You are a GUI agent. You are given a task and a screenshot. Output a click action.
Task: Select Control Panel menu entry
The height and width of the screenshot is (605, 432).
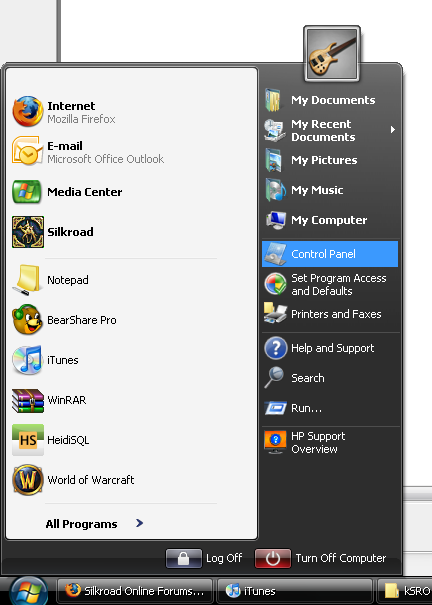pyautogui.click(x=330, y=254)
